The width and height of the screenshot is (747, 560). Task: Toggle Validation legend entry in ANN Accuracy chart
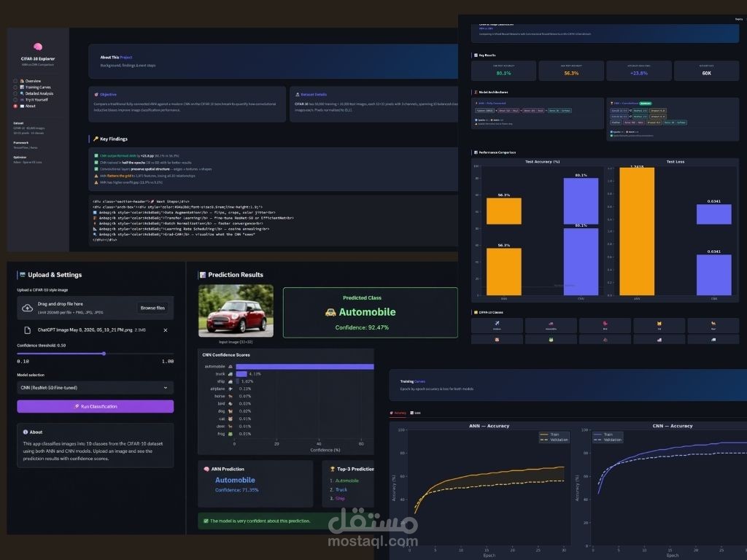tap(554, 440)
